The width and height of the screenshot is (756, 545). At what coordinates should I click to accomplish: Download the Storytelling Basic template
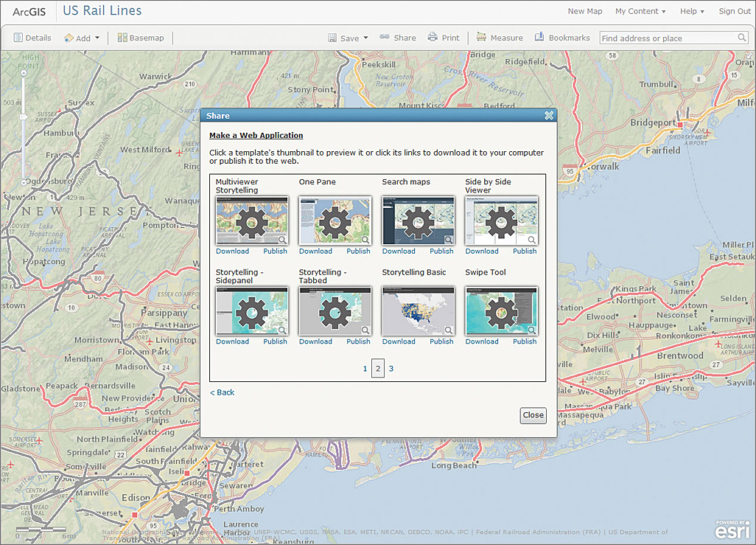pos(399,341)
